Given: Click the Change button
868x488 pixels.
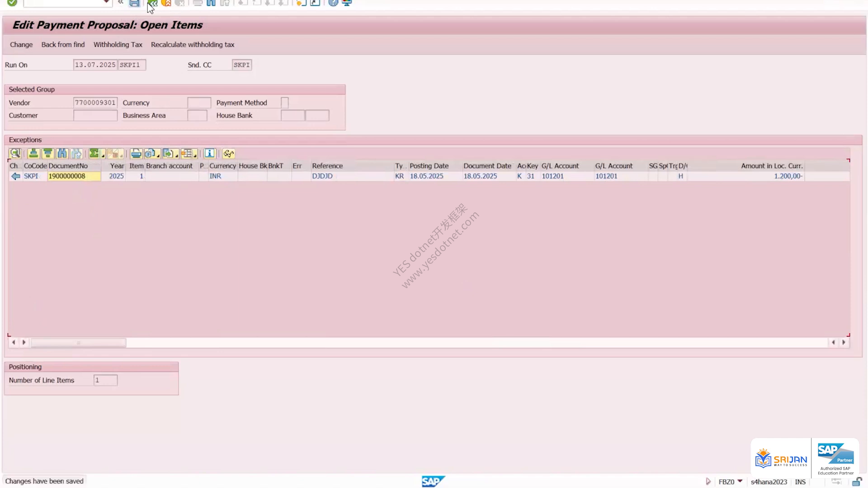Looking at the screenshot, I should coord(21,45).
